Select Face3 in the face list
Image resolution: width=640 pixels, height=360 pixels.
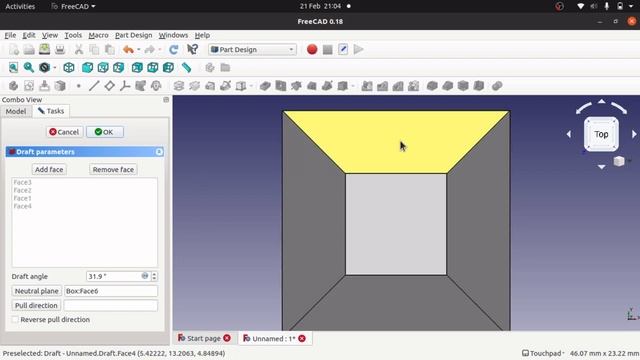pyautogui.click(x=22, y=182)
